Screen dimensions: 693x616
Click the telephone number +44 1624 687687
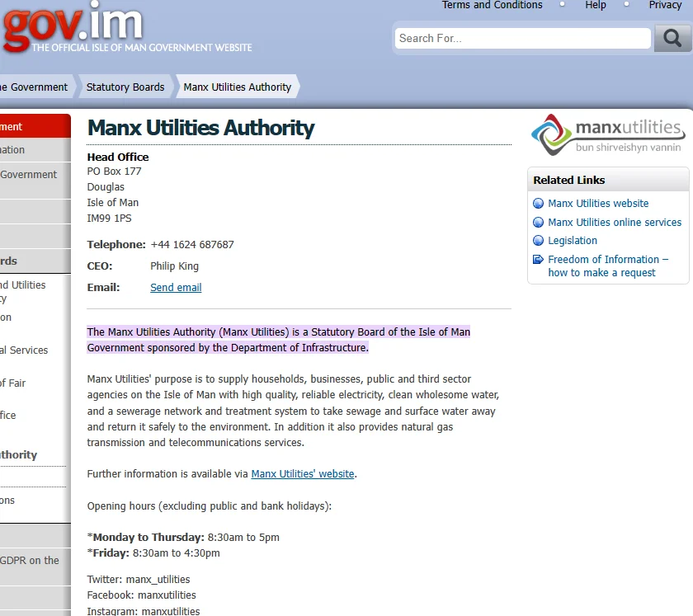[192, 244]
